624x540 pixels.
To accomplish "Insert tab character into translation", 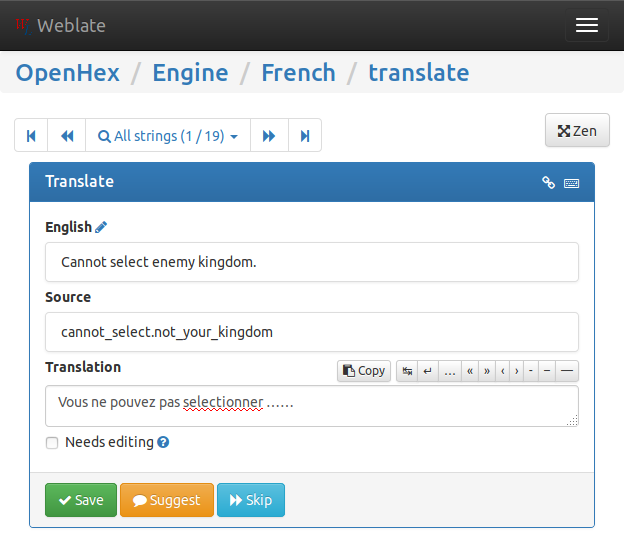I will (407, 371).
